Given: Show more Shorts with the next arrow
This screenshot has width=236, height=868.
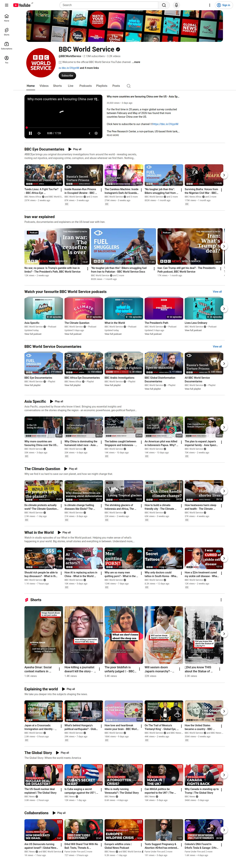Looking at the screenshot, I should point(224,634).
